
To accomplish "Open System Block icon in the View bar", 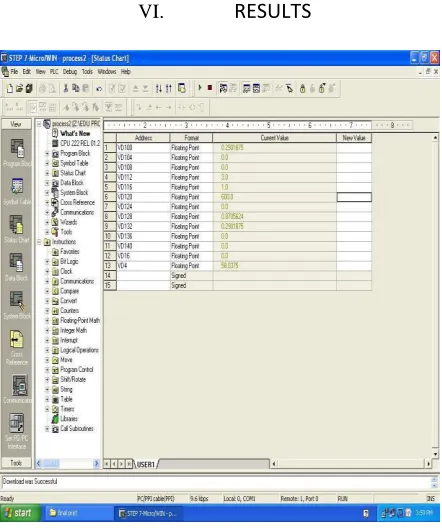I will (17, 305).
